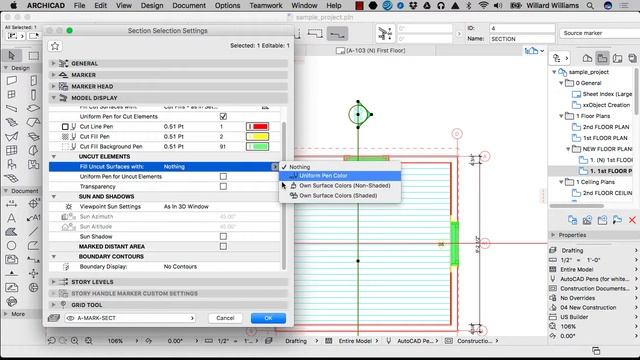Select the 2nd FLOOR PLAN view

pyautogui.click(x=606, y=127)
